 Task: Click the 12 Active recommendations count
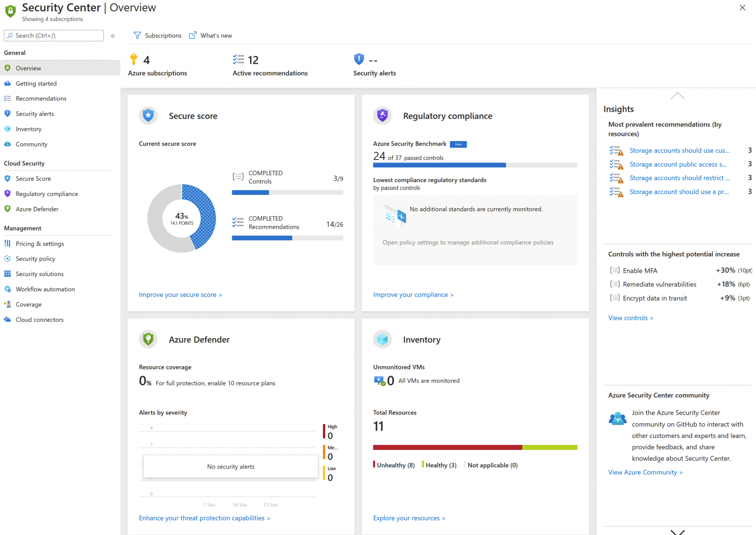click(253, 60)
